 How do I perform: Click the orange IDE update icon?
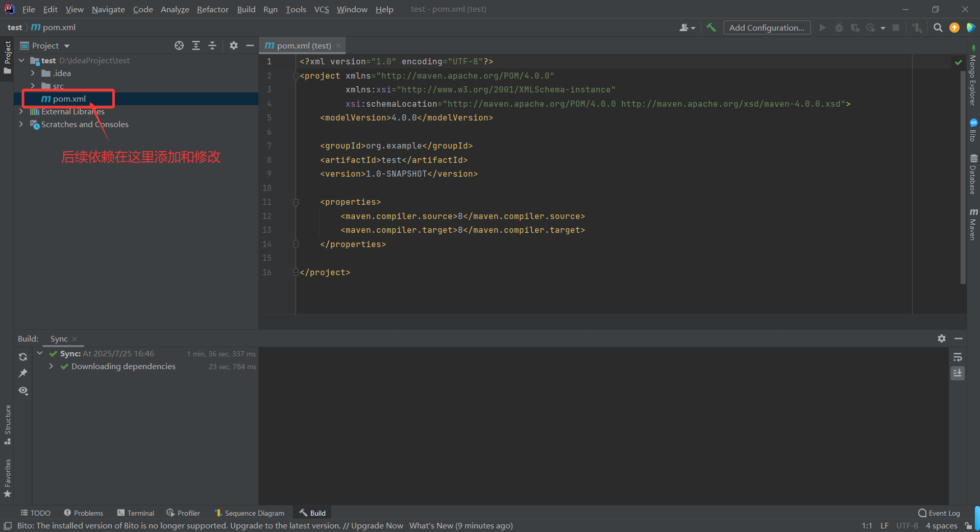pos(954,28)
